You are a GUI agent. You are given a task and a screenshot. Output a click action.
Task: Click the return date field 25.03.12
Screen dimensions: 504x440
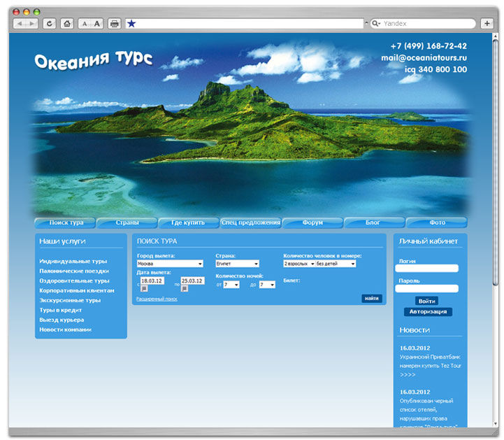point(192,281)
